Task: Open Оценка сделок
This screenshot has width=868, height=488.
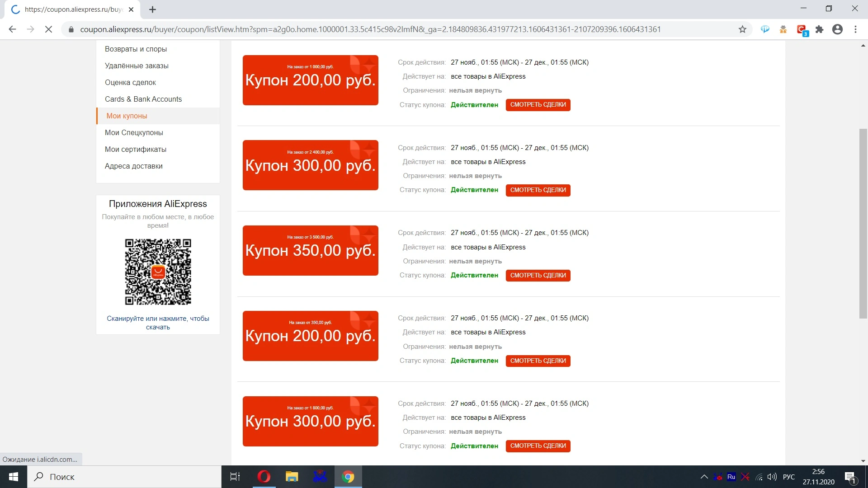Action: (130, 82)
